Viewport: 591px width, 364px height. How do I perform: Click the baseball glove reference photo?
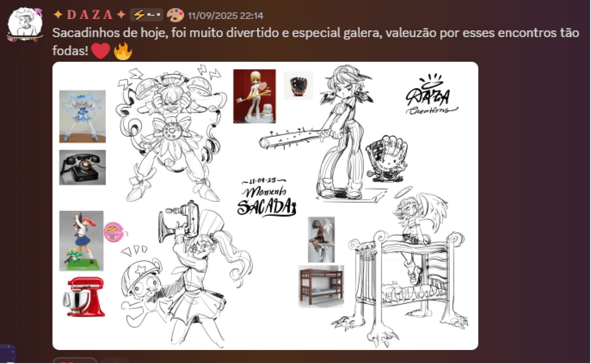298,86
